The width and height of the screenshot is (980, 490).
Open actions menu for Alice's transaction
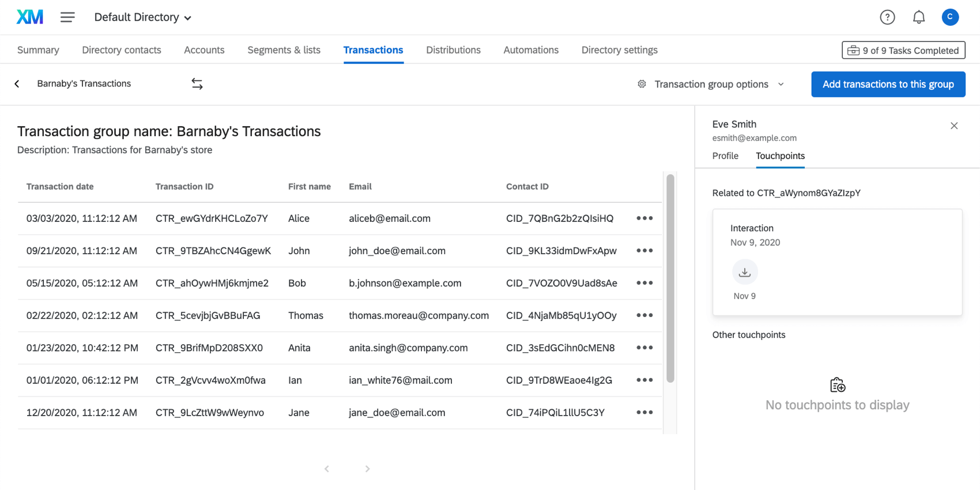(644, 218)
